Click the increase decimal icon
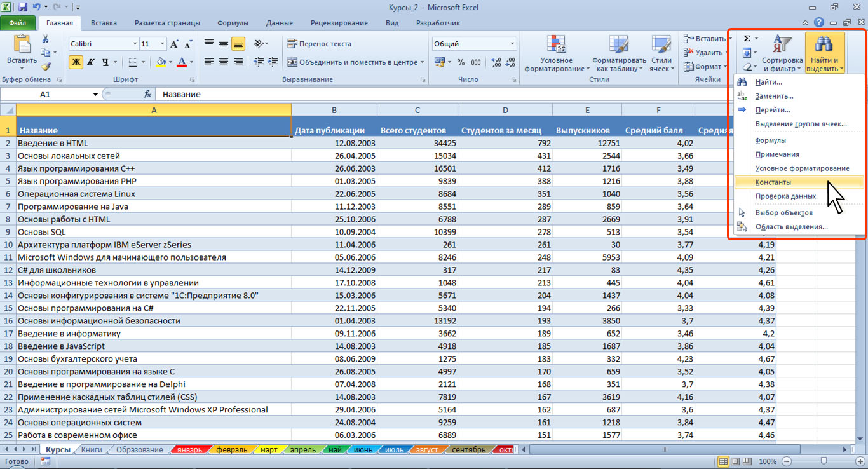 coord(496,62)
